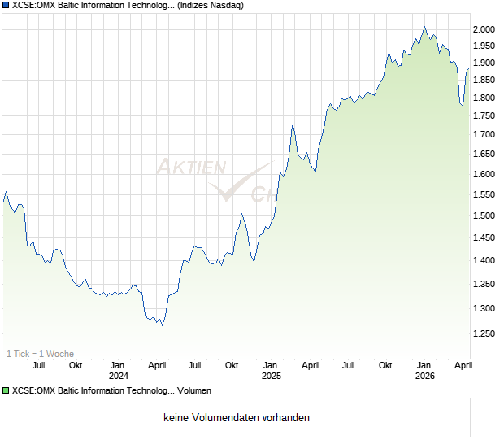This screenshot has height=444, width=504.
Task: Click the 1.650 price axis label
Action: pyautogui.click(x=484, y=154)
